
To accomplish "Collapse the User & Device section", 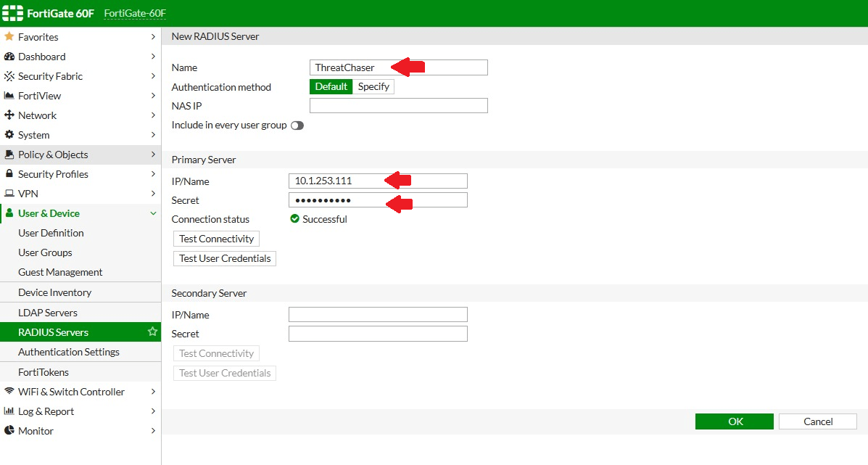I will 152,213.
